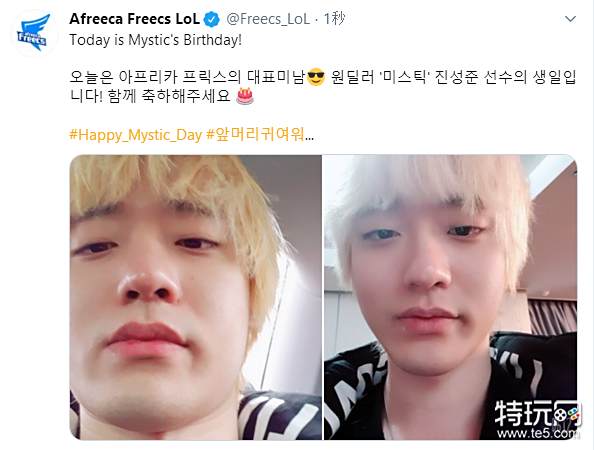This screenshot has width=594, height=450.
Task: Open the tweet options chevron menu
Action: click(x=570, y=19)
